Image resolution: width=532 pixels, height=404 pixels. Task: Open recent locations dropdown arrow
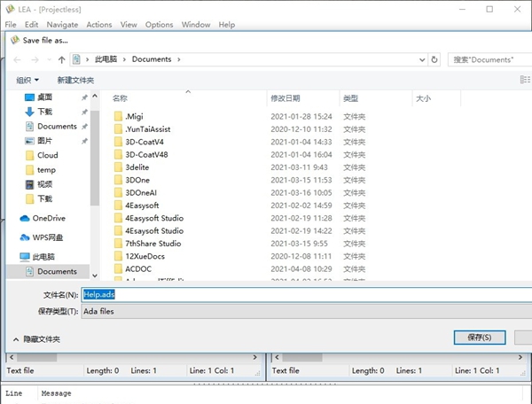pos(49,60)
